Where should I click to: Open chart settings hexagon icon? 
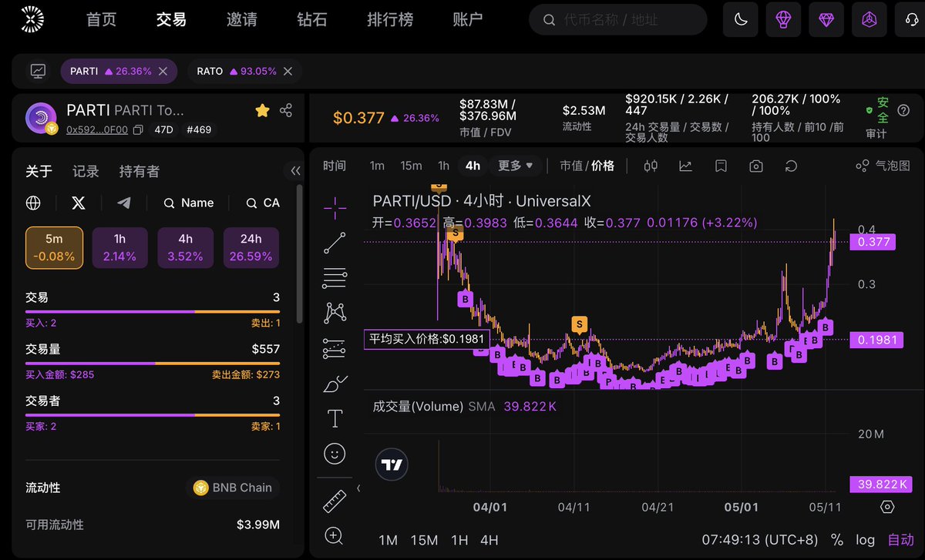click(x=887, y=507)
